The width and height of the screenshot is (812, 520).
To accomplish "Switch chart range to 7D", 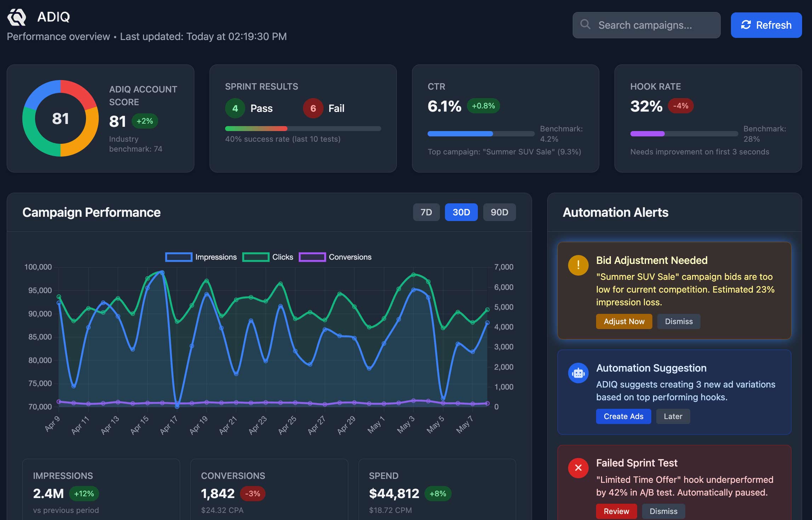I will coord(426,212).
